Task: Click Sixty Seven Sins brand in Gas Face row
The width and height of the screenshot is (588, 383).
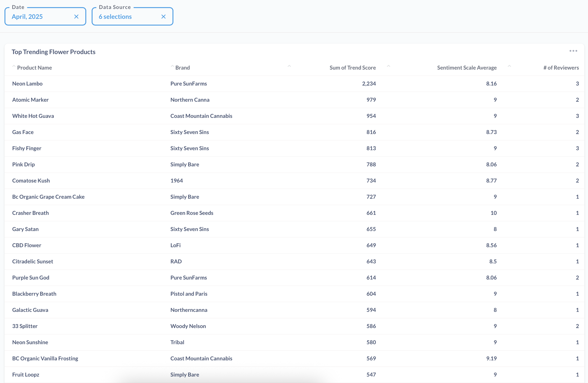Action: click(190, 132)
